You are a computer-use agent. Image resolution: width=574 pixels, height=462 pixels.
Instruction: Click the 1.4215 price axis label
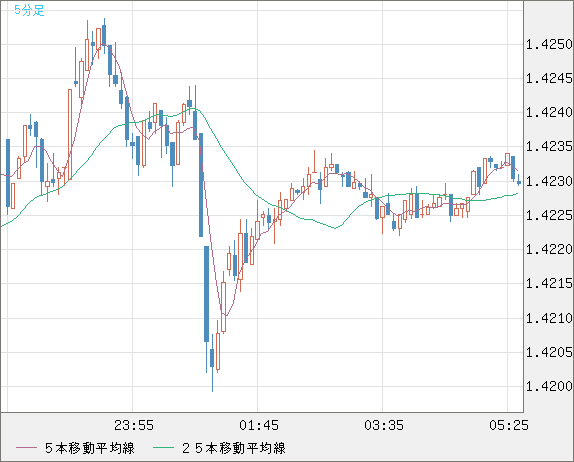(549, 283)
